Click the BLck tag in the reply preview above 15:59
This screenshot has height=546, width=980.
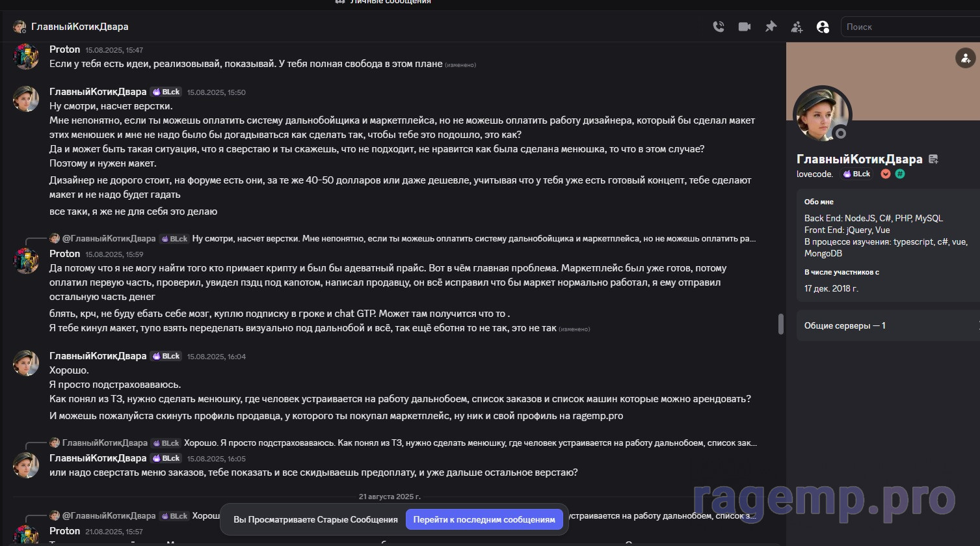pos(174,239)
